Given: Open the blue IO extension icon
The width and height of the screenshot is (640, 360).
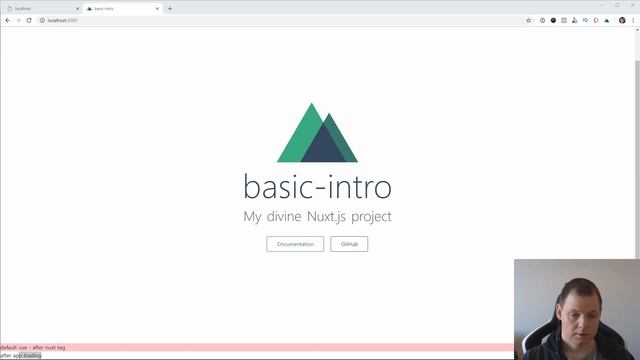Looking at the screenshot, I should point(585,20).
